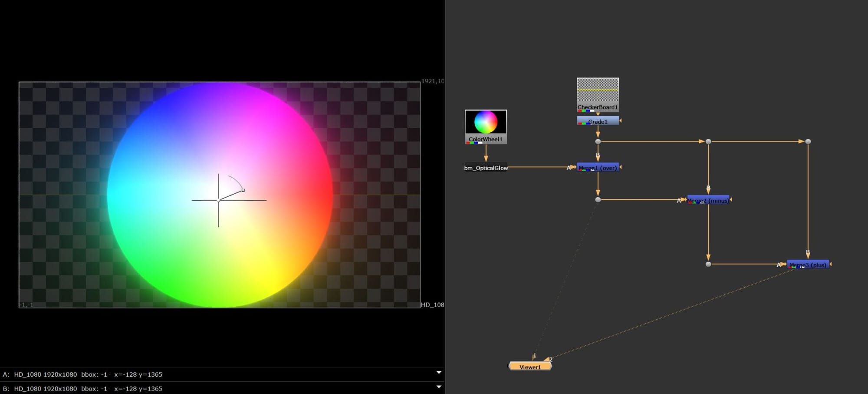The image size is (868, 394).
Task: Select the Merge3 (plus) node
Action: click(x=808, y=265)
